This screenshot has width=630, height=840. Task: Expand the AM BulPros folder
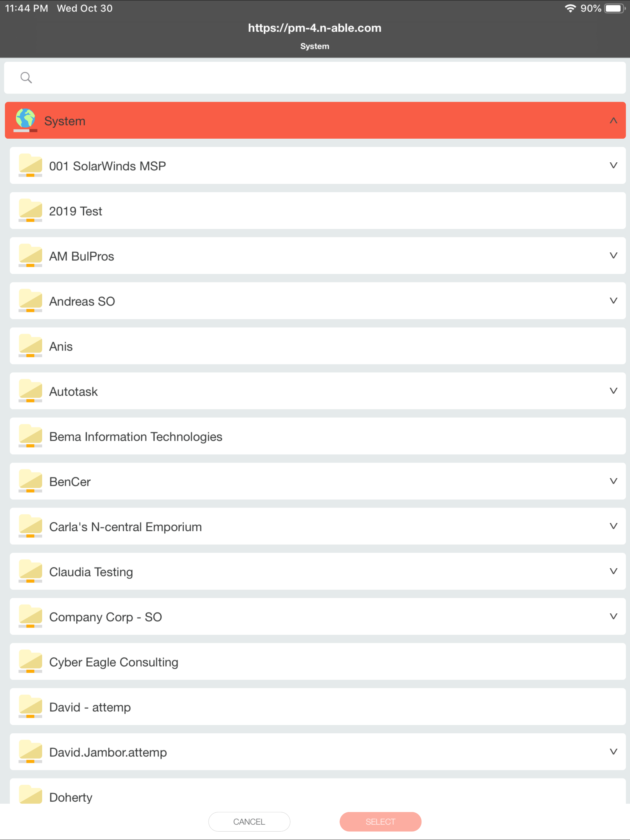tap(613, 256)
